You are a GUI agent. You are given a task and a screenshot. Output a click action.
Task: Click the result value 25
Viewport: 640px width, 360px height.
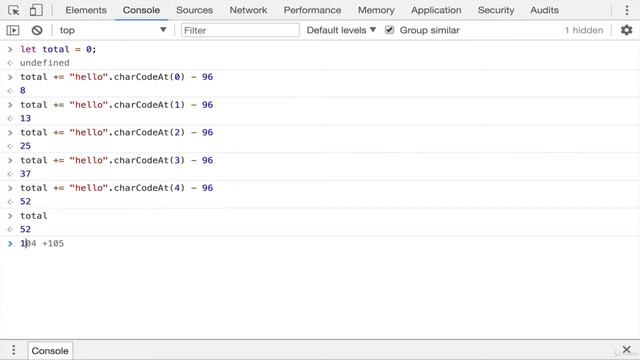pyautogui.click(x=25, y=146)
